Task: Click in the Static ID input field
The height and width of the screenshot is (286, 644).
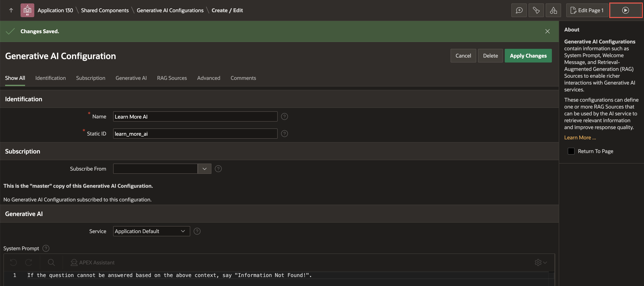Action: click(x=195, y=134)
